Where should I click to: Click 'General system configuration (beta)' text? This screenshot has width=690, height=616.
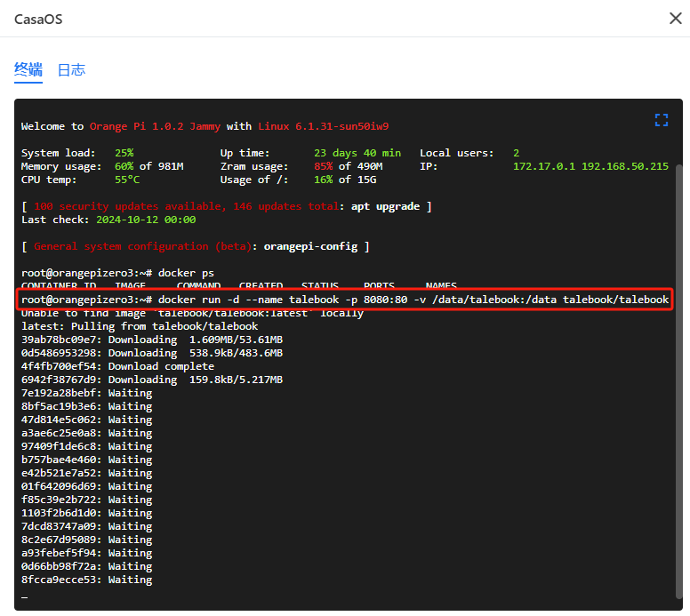click(x=142, y=246)
